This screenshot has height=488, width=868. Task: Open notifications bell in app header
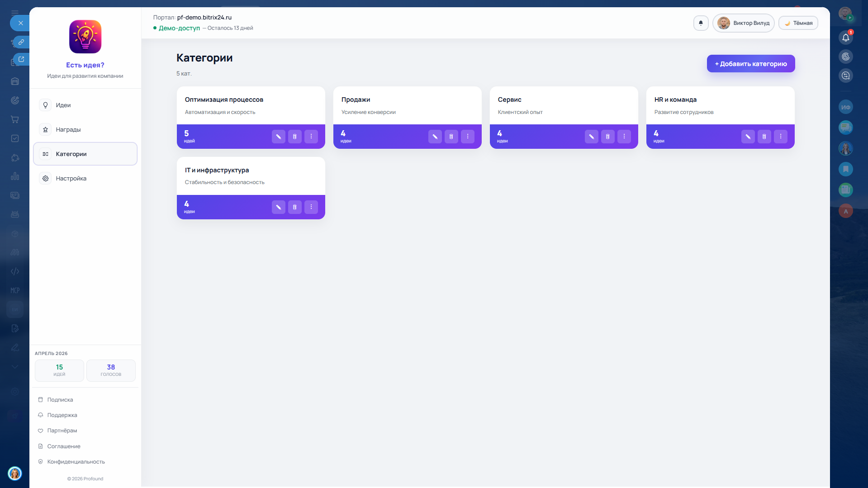[701, 23]
